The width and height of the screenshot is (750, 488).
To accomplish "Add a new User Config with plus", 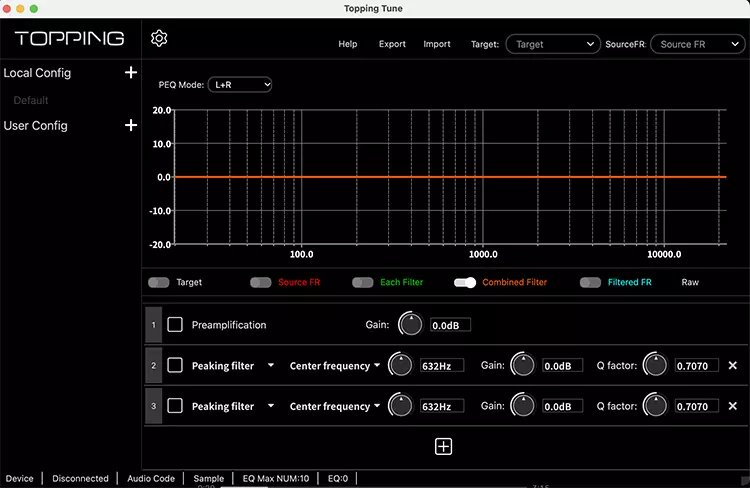I will click(x=131, y=125).
